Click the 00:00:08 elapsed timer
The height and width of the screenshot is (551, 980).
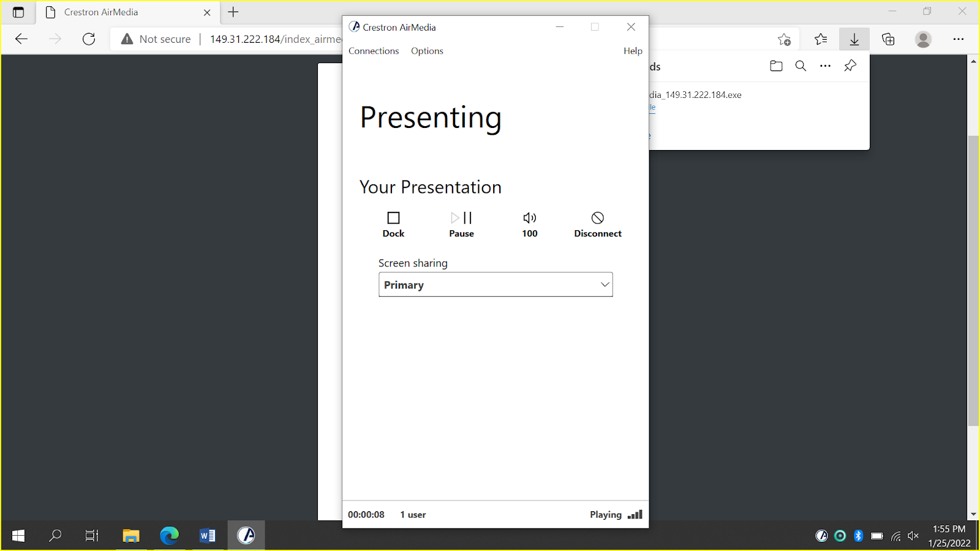coord(366,515)
